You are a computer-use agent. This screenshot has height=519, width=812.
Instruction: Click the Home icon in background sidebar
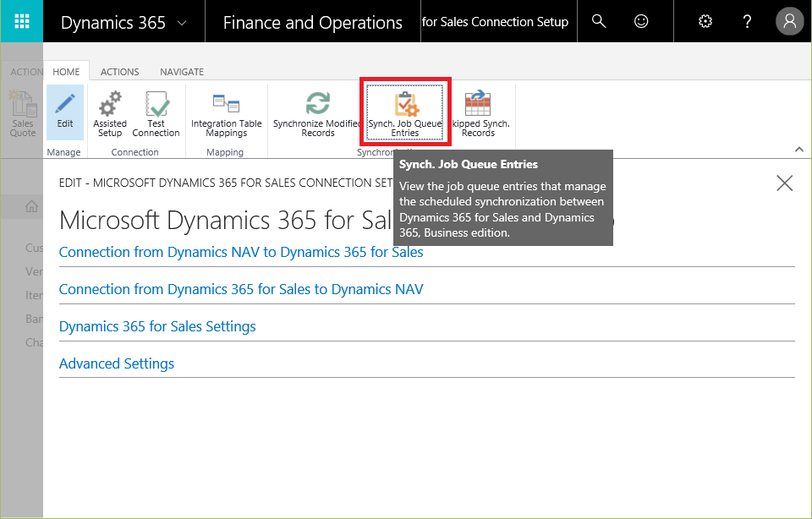pos(31,206)
